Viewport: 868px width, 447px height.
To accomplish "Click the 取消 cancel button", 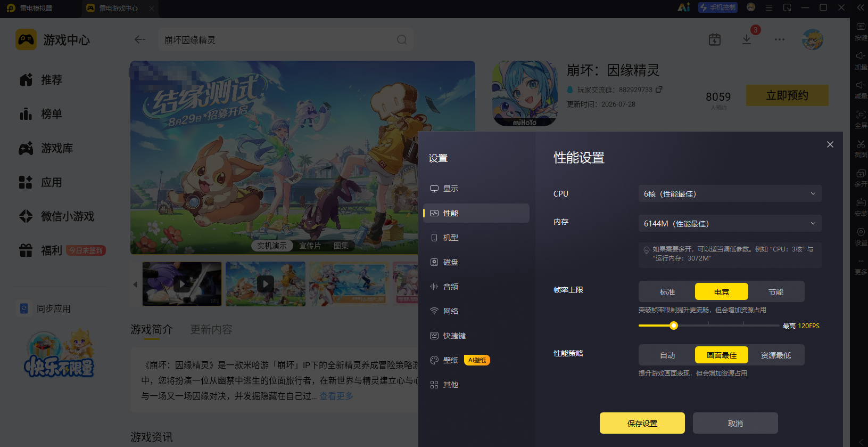I will 735,423.
